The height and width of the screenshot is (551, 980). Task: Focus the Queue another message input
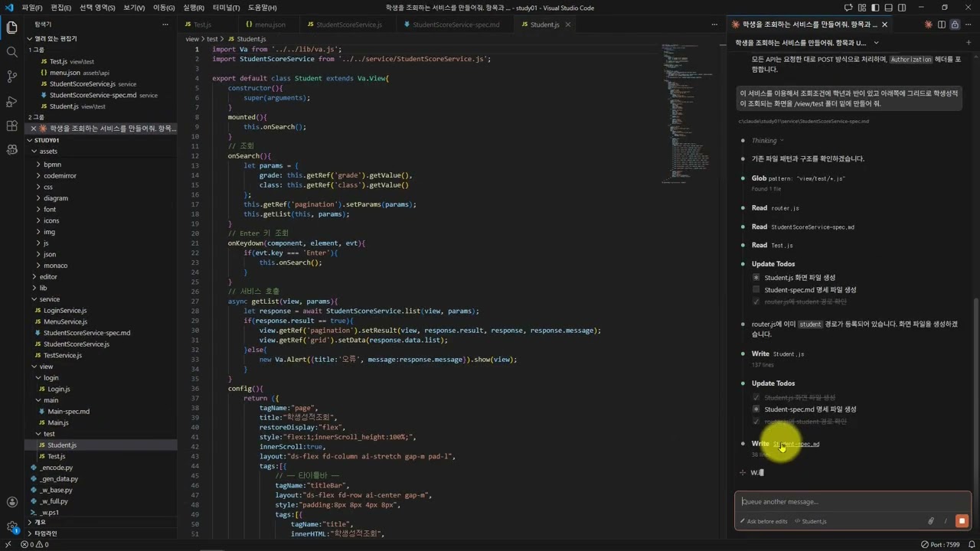853,502
